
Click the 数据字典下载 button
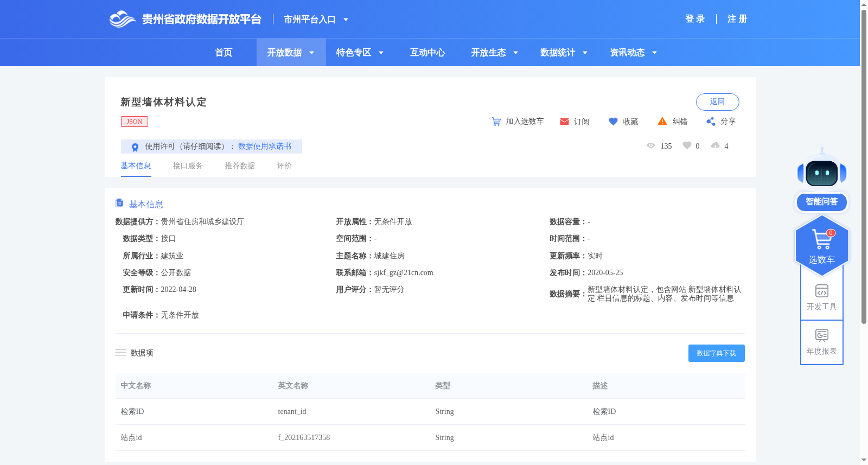pos(716,353)
